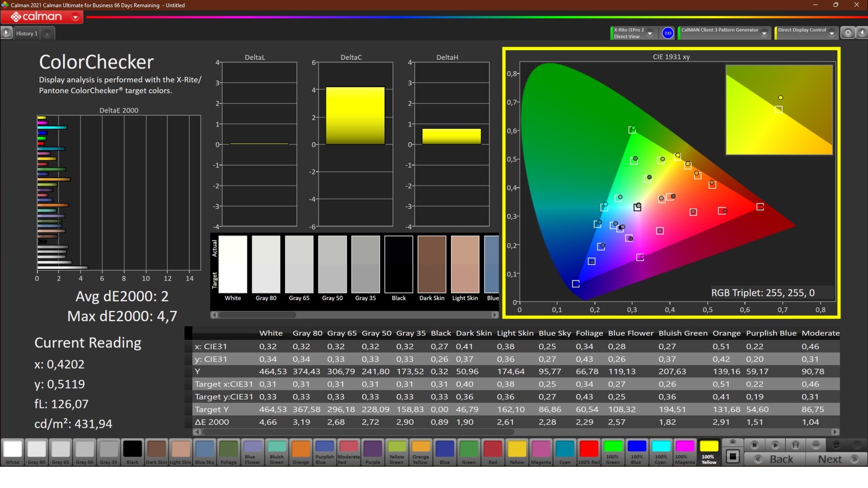Select the Blue Flower patch in bottom strip

pyautogui.click(x=252, y=452)
